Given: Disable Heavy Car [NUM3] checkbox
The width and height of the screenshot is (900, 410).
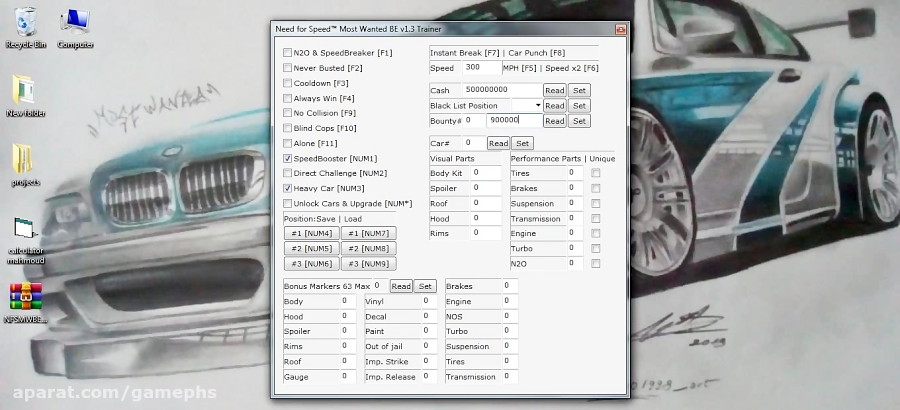Looking at the screenshot, I should point(288,188).
